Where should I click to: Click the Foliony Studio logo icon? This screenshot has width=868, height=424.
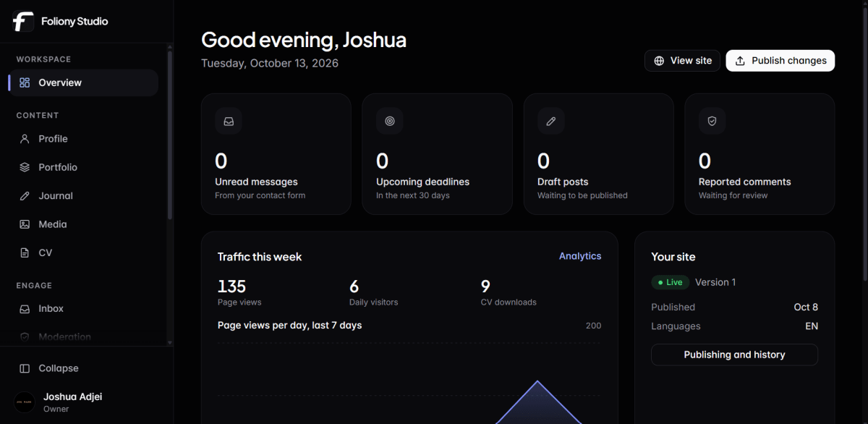23,22
